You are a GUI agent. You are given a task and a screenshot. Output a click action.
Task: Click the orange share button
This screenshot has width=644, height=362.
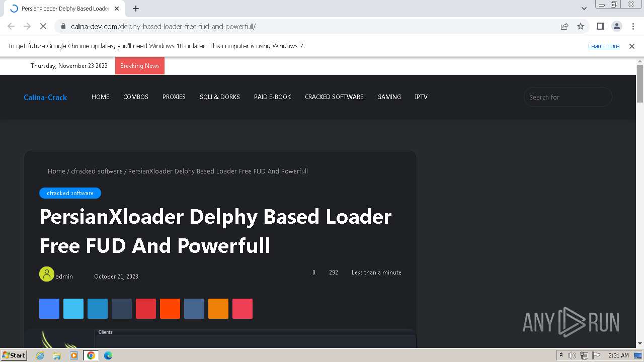(218, 309)
